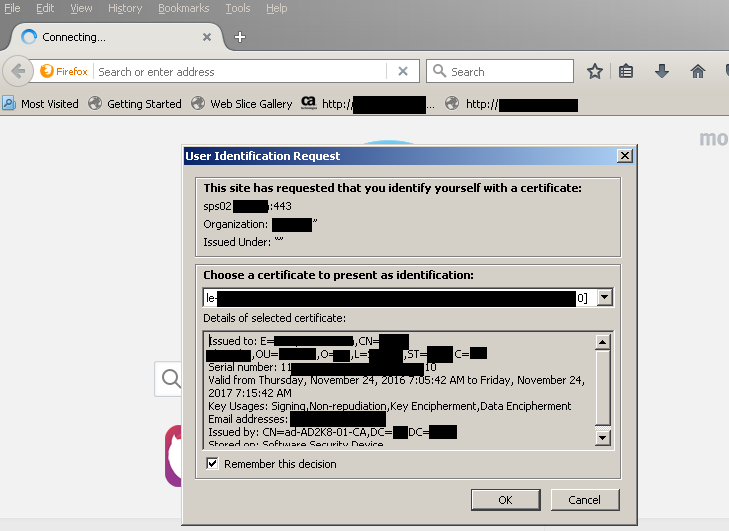
Task: Open the Help menu
Action: pyautogui.click(x=277, y=8)
